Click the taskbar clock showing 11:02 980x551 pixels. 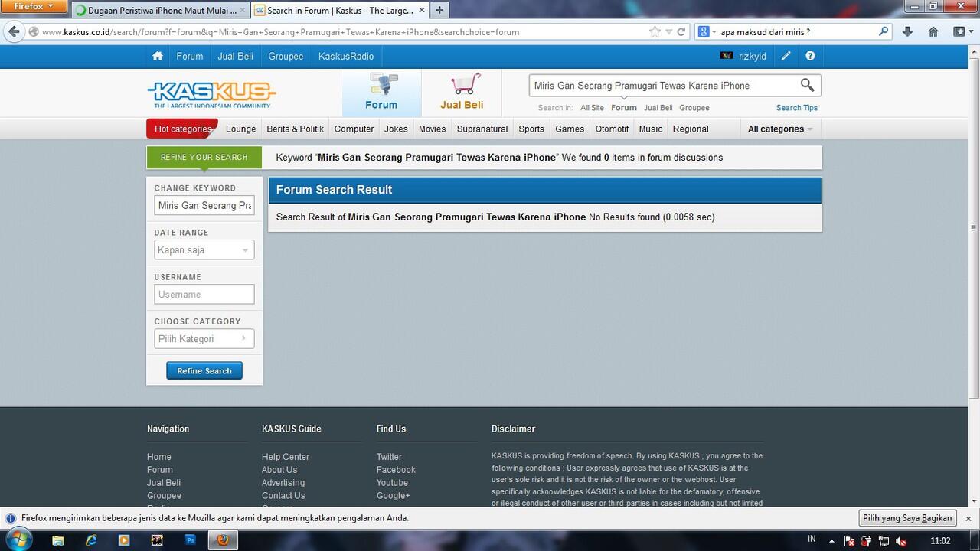(940, 541)
